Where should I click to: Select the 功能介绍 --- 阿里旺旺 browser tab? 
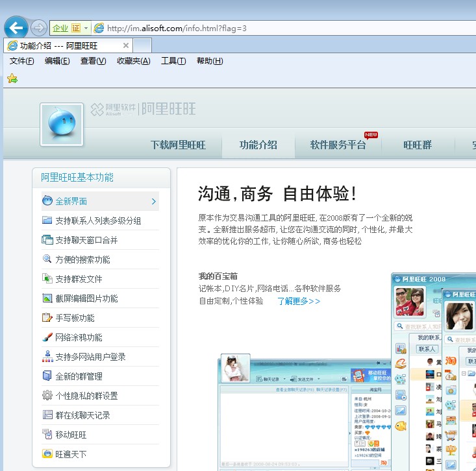pyautogui.click(x=68, y=45)
